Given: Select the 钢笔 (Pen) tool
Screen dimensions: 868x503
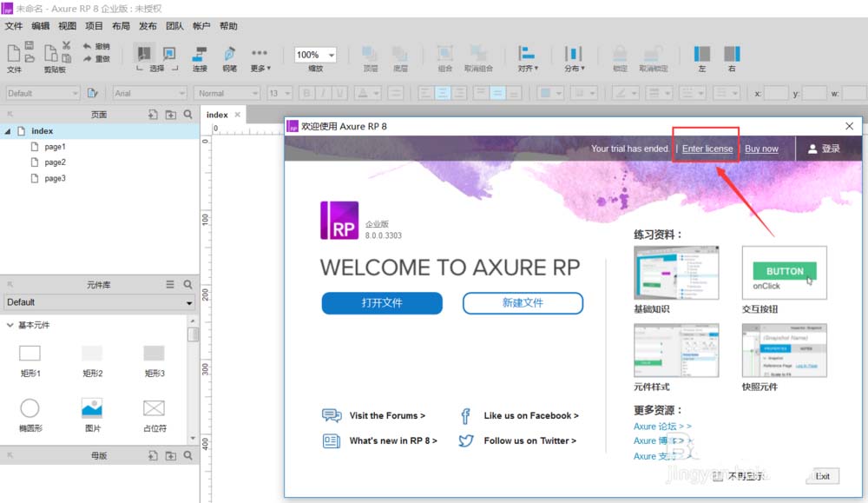Looking at the screenshot, I should (229, 55).
